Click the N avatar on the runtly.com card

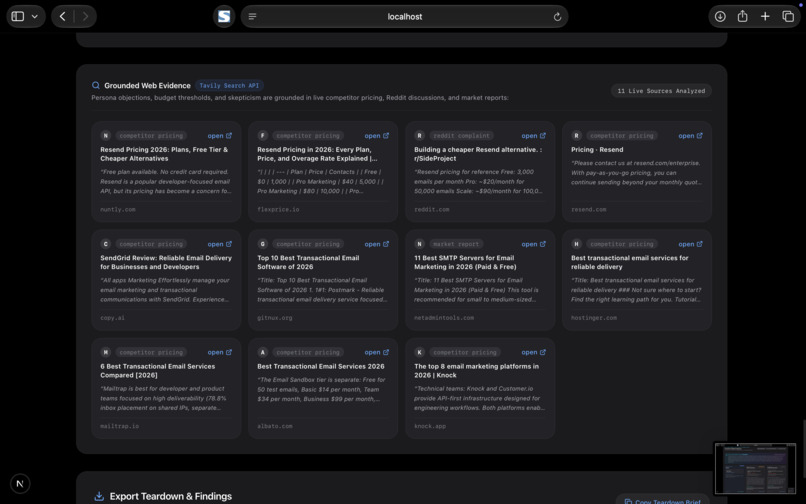click(x=105, y=136)
